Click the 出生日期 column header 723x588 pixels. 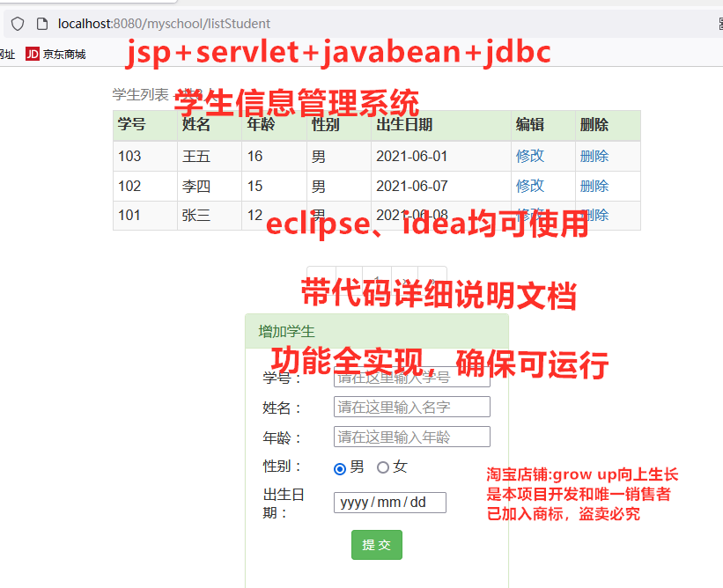[x=404, y=125]
